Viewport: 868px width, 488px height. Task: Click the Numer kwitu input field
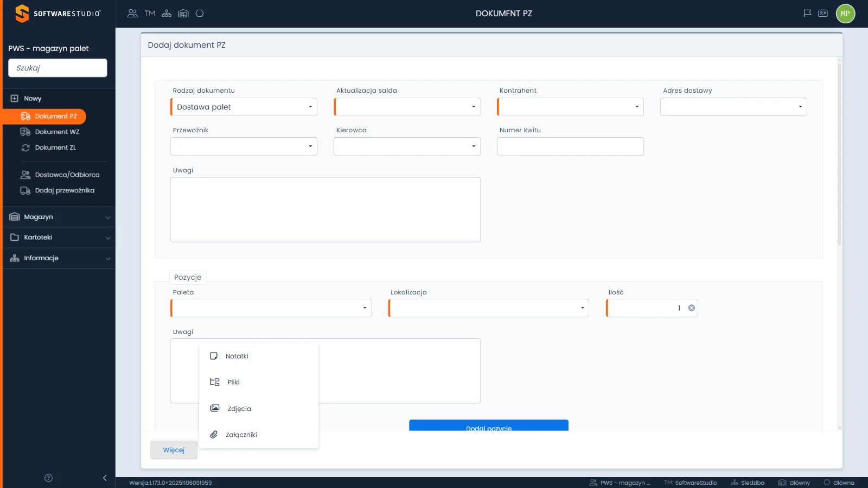570,146
